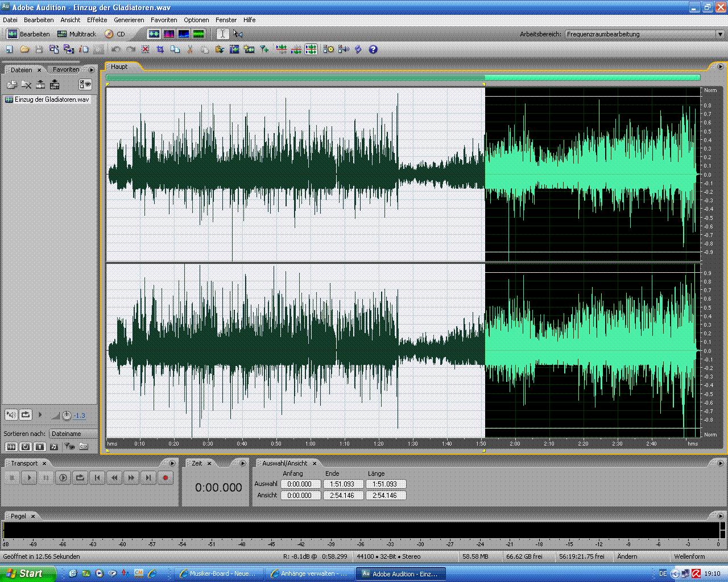Viewport: 728px width, 582px height.
Task: Open Transport panel options arrow menu
Action: (x=172, y=463)
